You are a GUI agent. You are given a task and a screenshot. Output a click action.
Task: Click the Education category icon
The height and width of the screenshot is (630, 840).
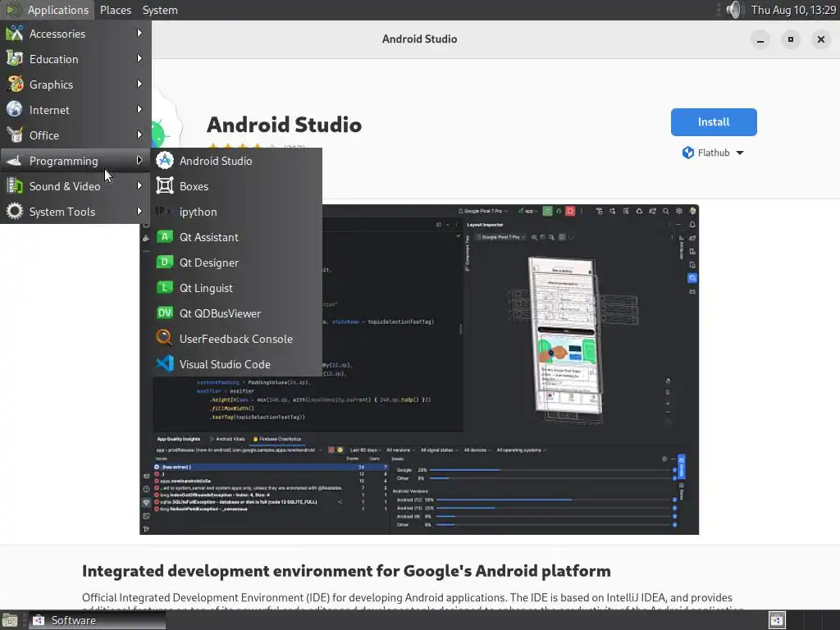point(15,58)
